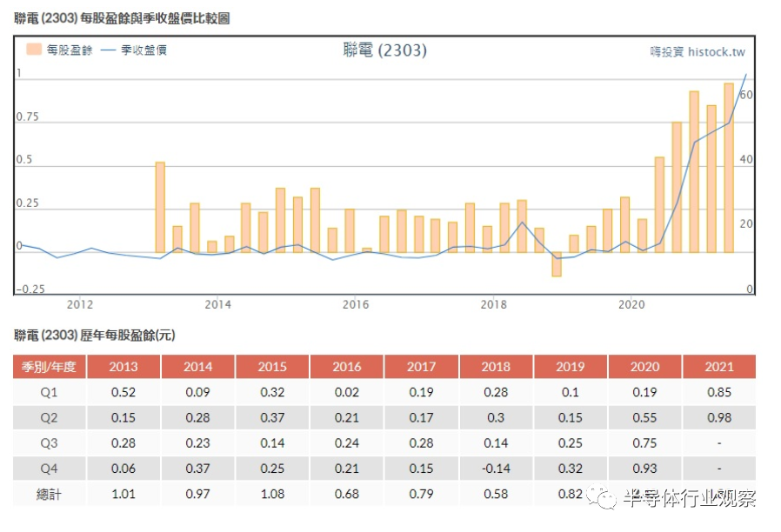Select the 2021 column header
This screenshot has width=781, height=532.
point(719,367)
